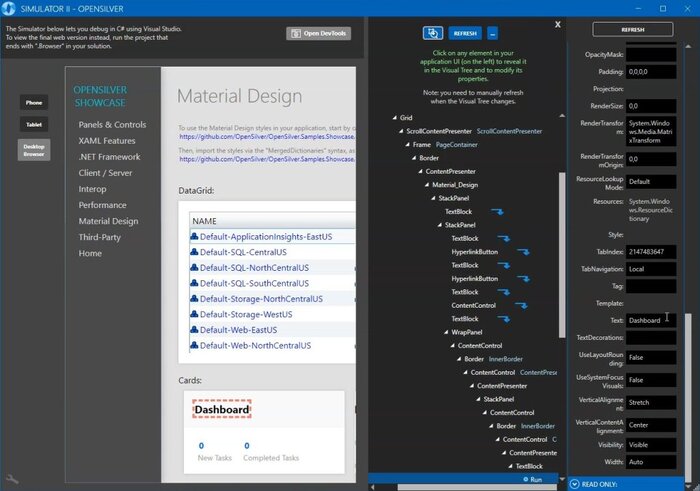Click the circled chevron icon beside READ ONLY
This screenshot has height=491, width=700.
575,484
